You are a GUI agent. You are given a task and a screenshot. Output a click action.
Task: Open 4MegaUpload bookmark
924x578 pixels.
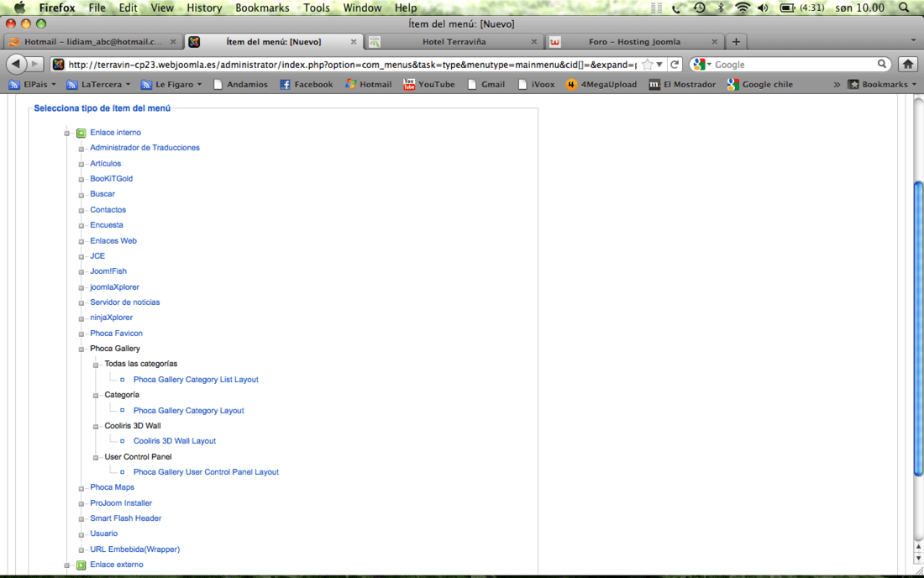click(601, 84)
